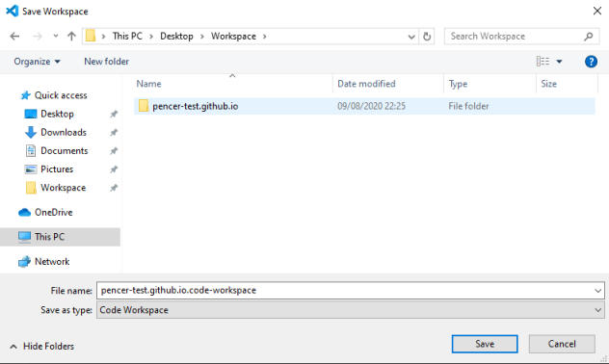
Task: Click the 09/08/2020 22:25 date cell
Action: coord(371,106)
